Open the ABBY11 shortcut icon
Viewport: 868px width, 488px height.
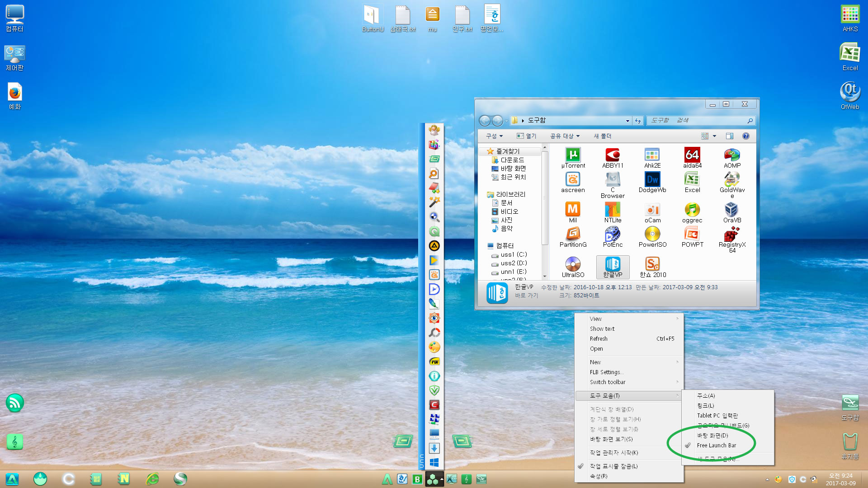click(613, 158)
